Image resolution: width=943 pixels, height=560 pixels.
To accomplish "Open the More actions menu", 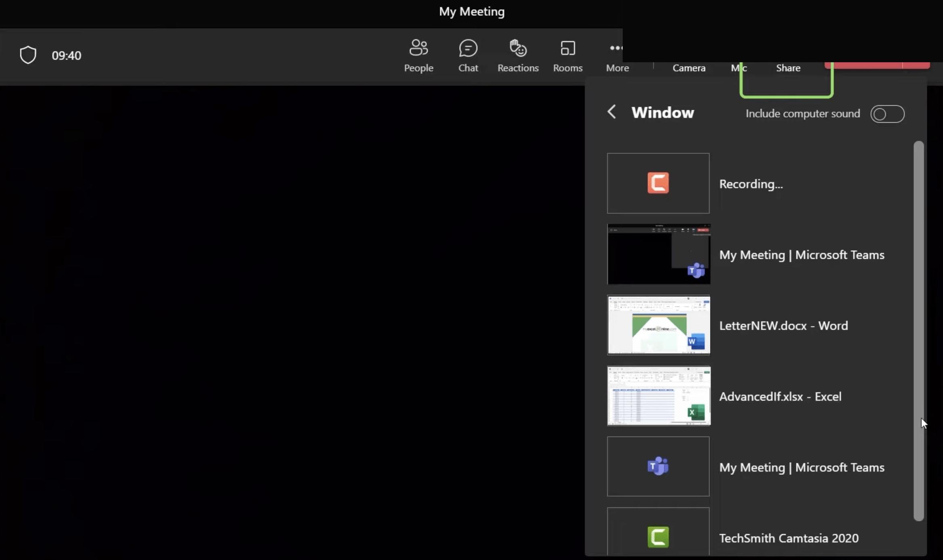I will tap(617, 58).
